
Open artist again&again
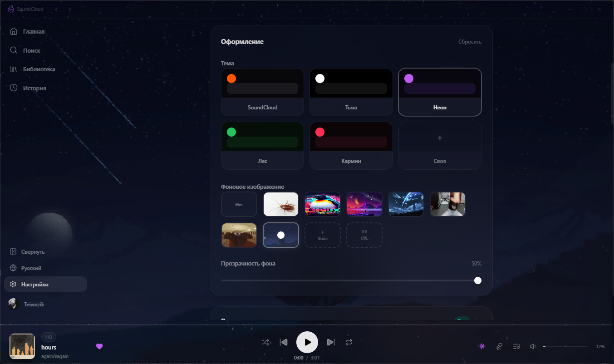55,356
